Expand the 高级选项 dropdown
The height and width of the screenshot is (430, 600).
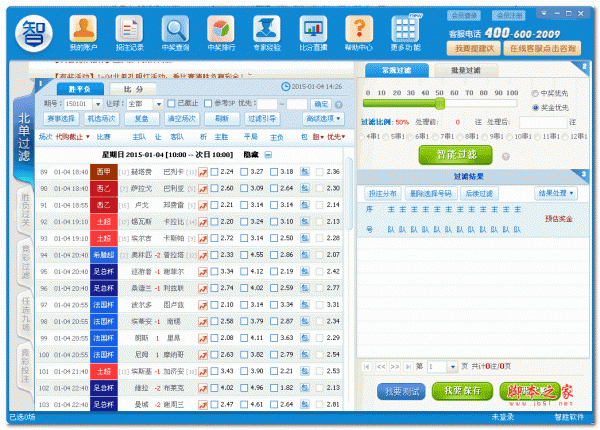(x=323, y=119)
